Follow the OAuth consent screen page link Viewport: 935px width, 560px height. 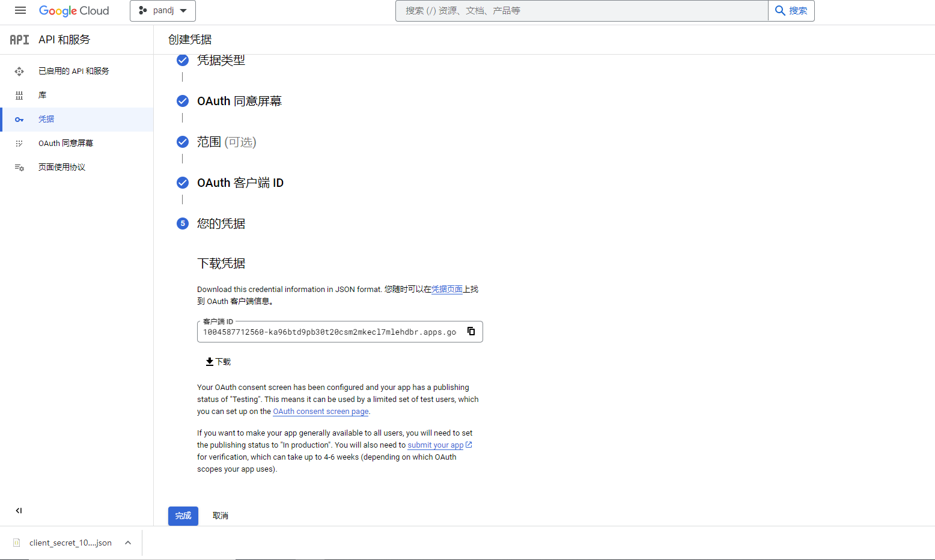tap(320, 412)
